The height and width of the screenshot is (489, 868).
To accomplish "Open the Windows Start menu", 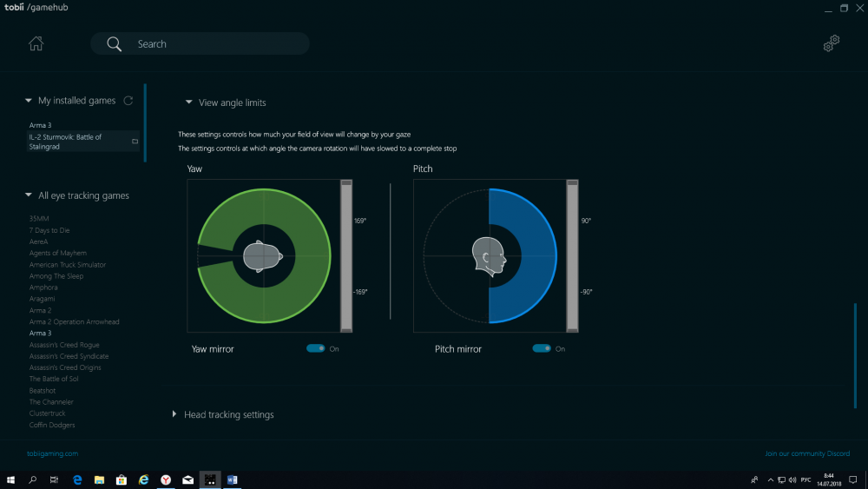I will pos(10,479).
